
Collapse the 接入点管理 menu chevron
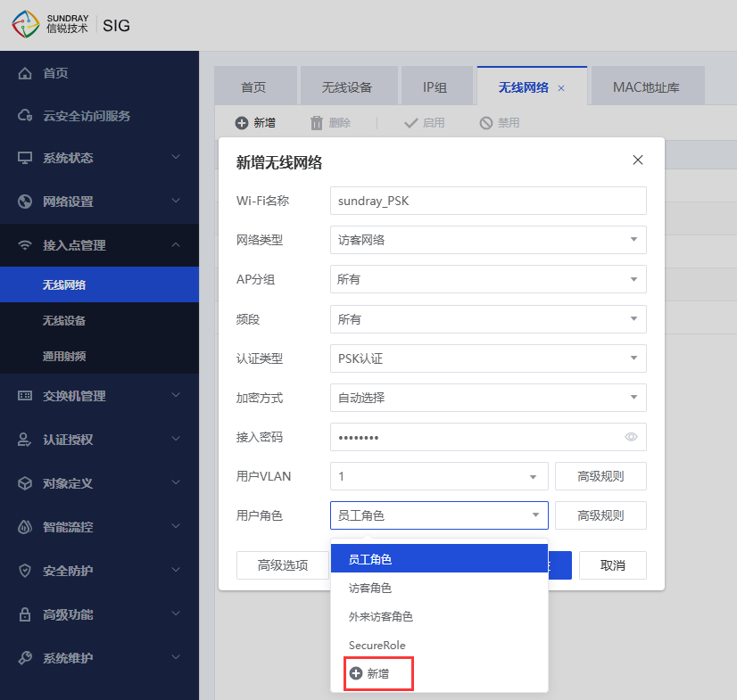click(176, 244)
